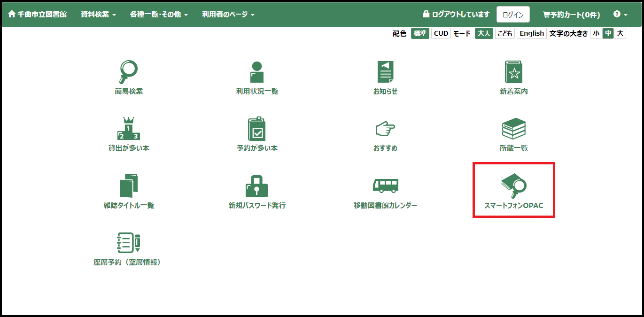This screenshot has width=644, height=317.
Task: Click the 予約が多い本 text link
Action: click(257, 148)
